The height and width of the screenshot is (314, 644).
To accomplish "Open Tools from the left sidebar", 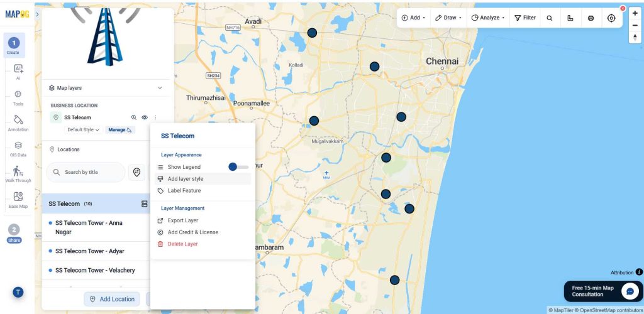I will click(x=18, y=97).
